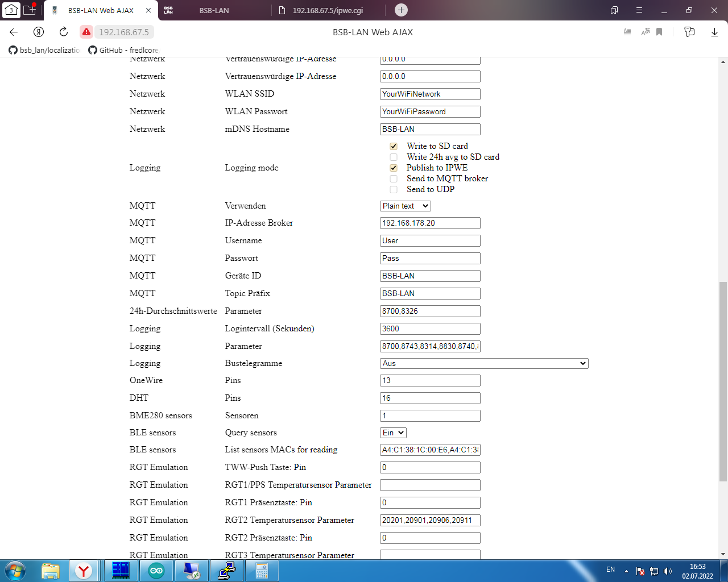The height and width of the screenshot is (582, 728).
Task: Enable Send to MQTT broker
Action: (x=394, y=178)
